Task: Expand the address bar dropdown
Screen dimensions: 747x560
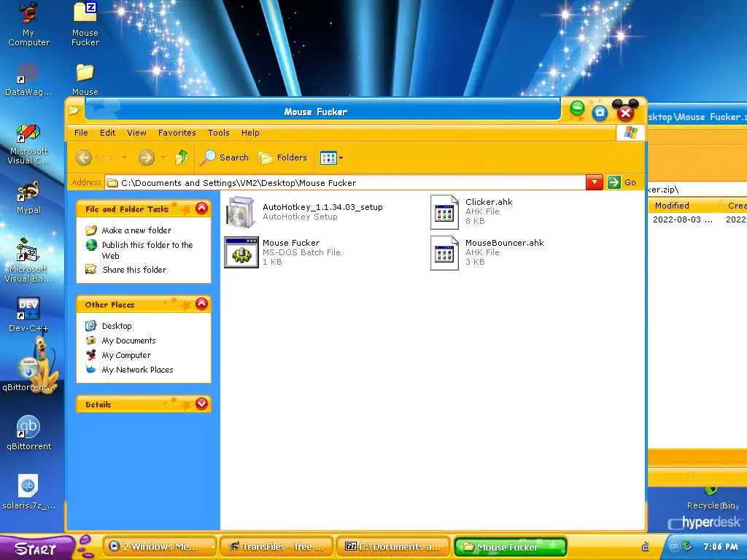Action: pyautogui.click(x=594, y=182)
